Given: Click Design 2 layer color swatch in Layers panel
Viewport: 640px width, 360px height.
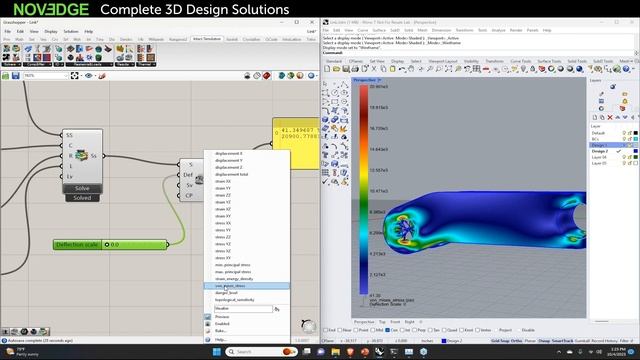Looking at the screenshot, I should pyautogui.click(x=636, y=151).
